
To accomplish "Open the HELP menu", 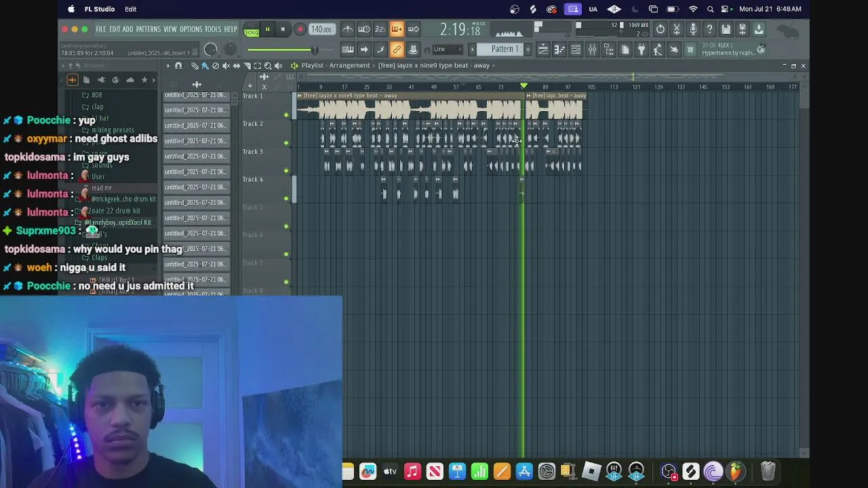I will tap(231, 29).
